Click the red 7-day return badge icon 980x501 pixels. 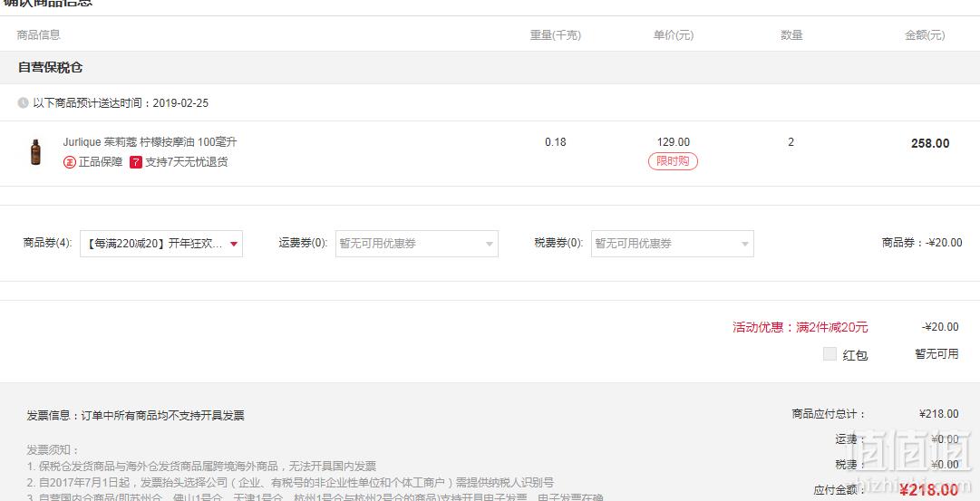(x=136, y=162)
